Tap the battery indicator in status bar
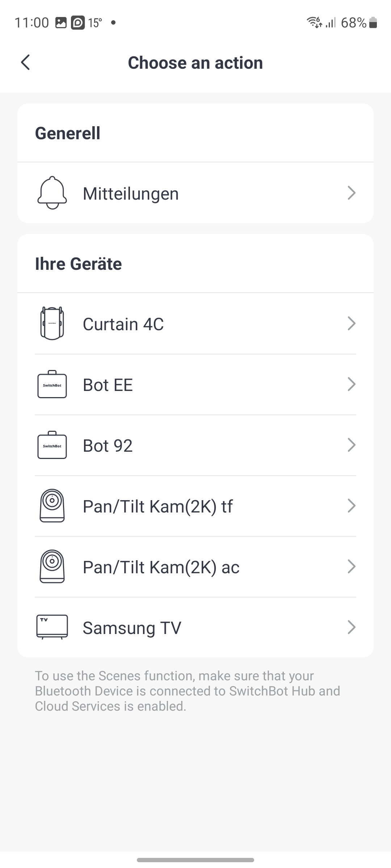 [373, 23]
